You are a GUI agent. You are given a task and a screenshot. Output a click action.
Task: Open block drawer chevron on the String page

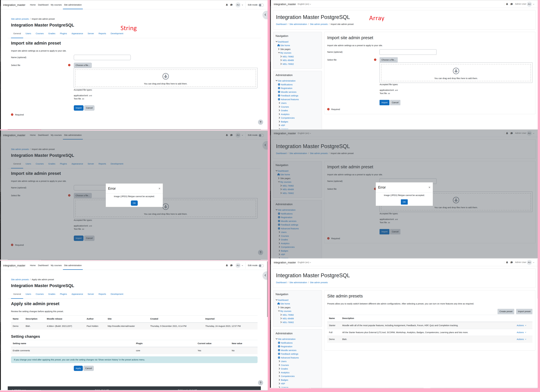265,15
